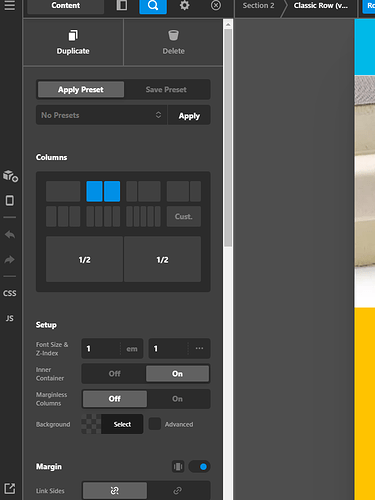
Task: Select Section 2 breadcrumb
Action: pos(258,6)
